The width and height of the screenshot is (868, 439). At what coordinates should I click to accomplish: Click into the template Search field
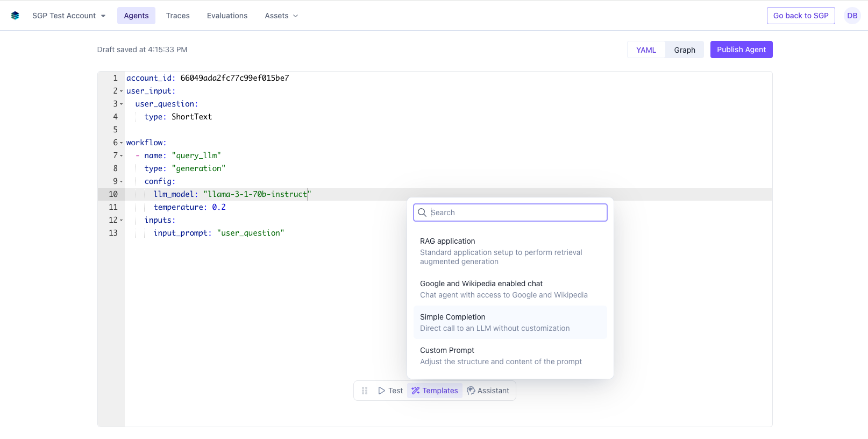510,213
